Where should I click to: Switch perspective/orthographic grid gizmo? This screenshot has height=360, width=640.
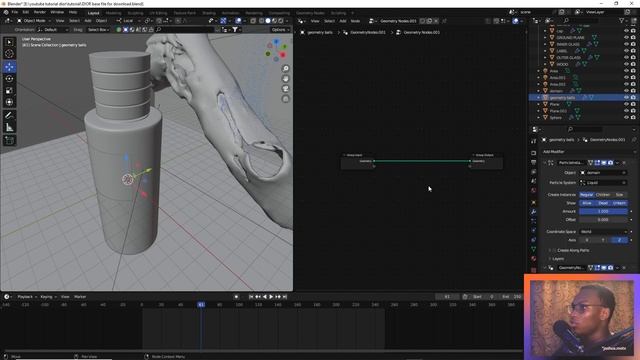click(x=286, y=99)
